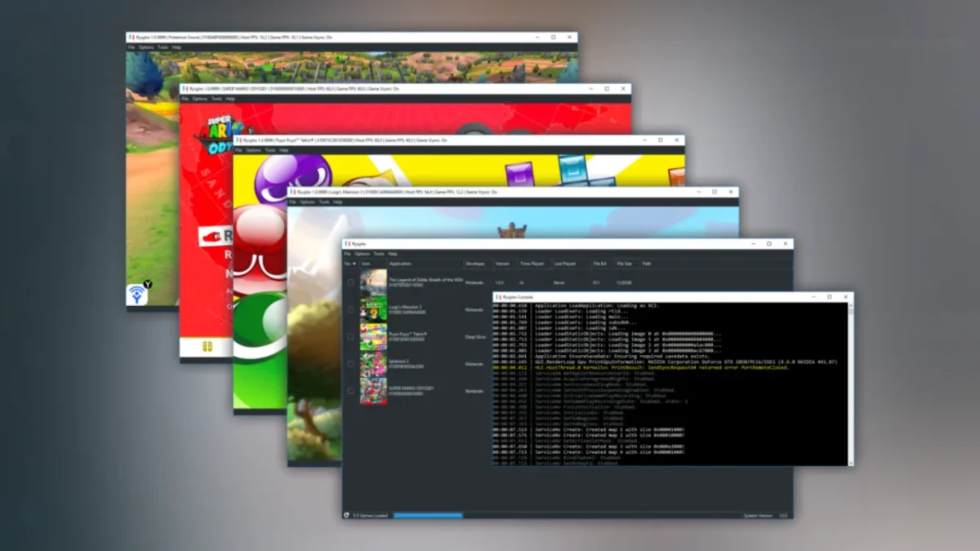Expand the Tools menu in game list window

(378, 254)
